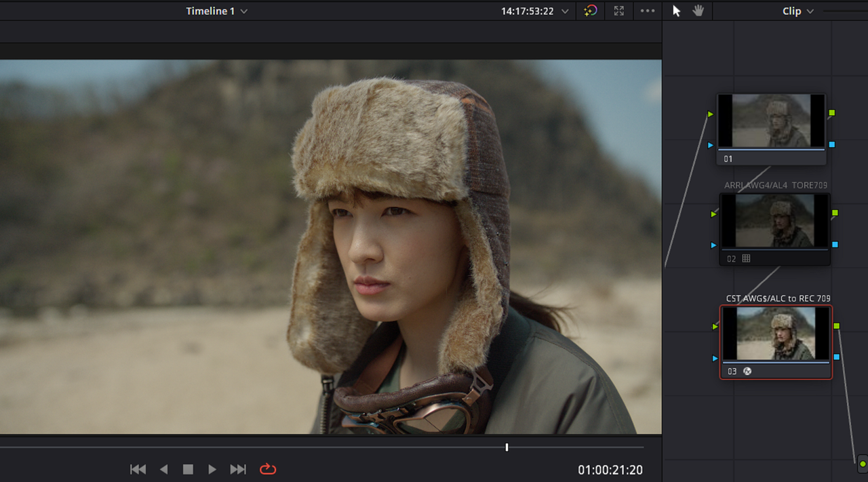Click the viewer scrubber playhead
This screenshot has height=482, width=868.
coord(507,447)
